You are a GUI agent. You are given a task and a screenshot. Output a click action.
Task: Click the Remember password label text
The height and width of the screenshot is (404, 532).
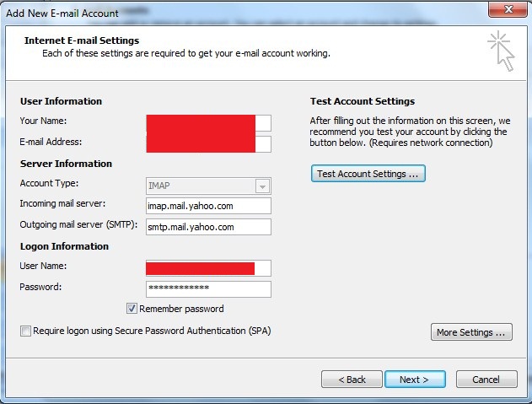coord(181,309)
